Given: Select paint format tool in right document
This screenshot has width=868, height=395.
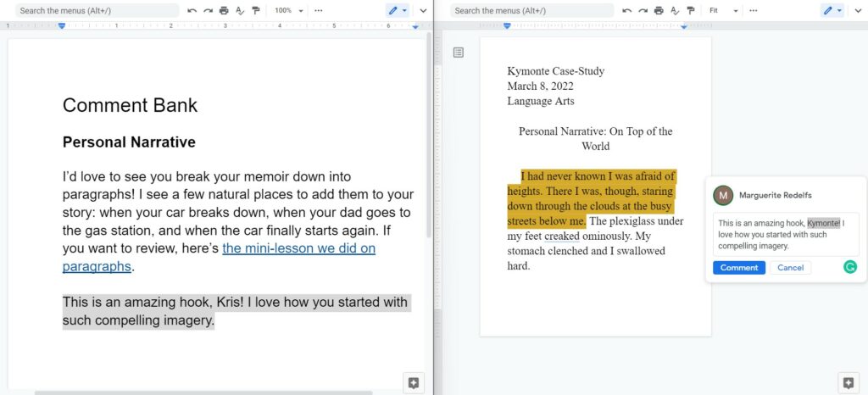Looking at the screenshot, I should tap(690, 10).
